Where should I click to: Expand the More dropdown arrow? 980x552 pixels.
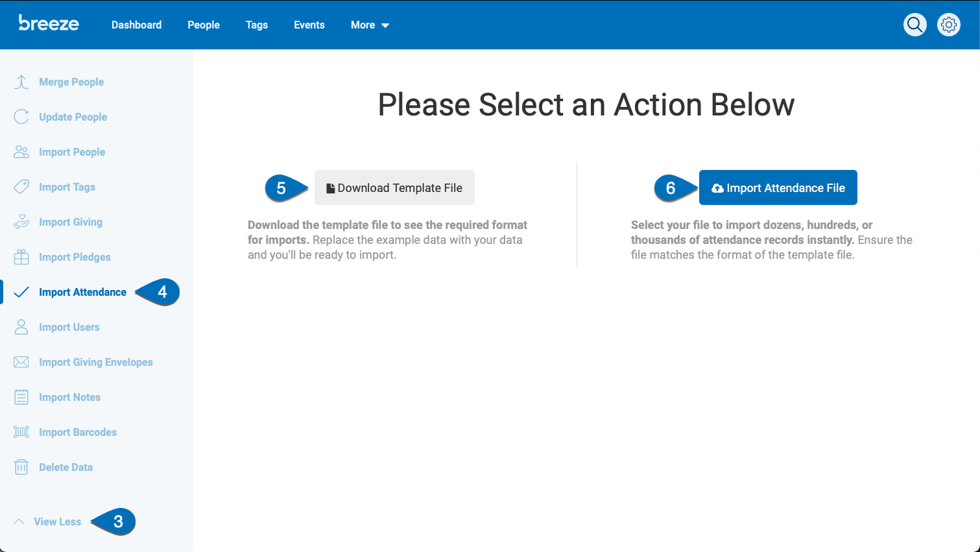385,25
